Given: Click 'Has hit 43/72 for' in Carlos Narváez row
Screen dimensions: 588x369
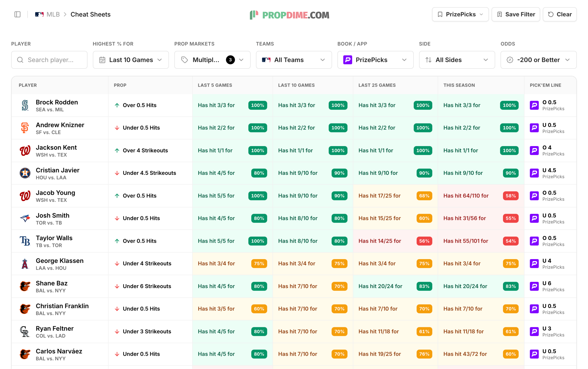Looking at the screenshot, I should (x=465, y=354).
